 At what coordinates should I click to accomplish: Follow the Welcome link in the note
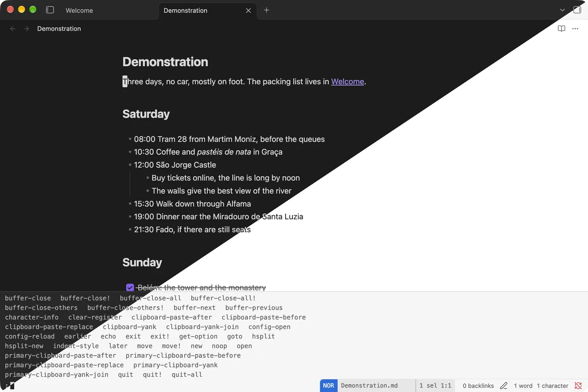click(x=347, y=81)
